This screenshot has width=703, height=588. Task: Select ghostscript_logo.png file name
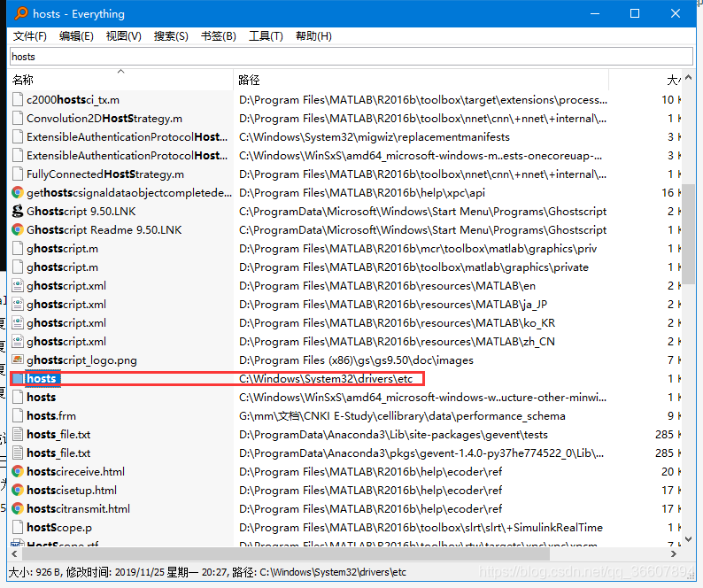click(x=81, y=360)
